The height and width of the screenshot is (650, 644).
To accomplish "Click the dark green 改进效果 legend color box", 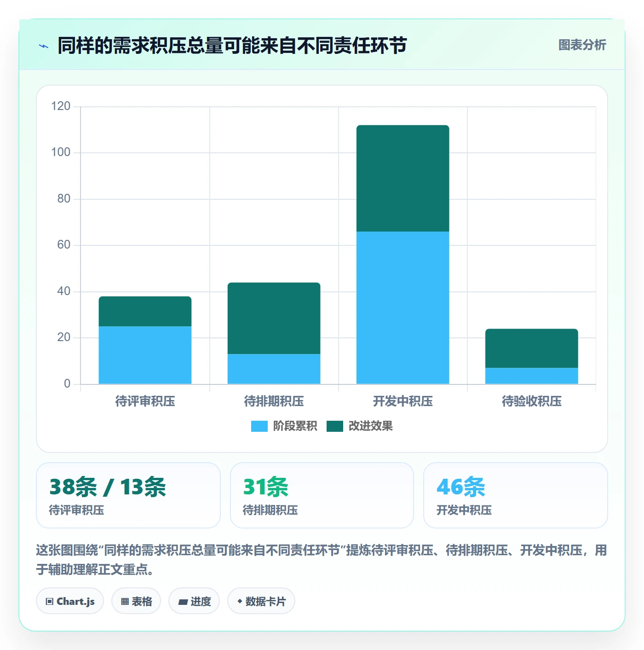I will click(335, 426).
